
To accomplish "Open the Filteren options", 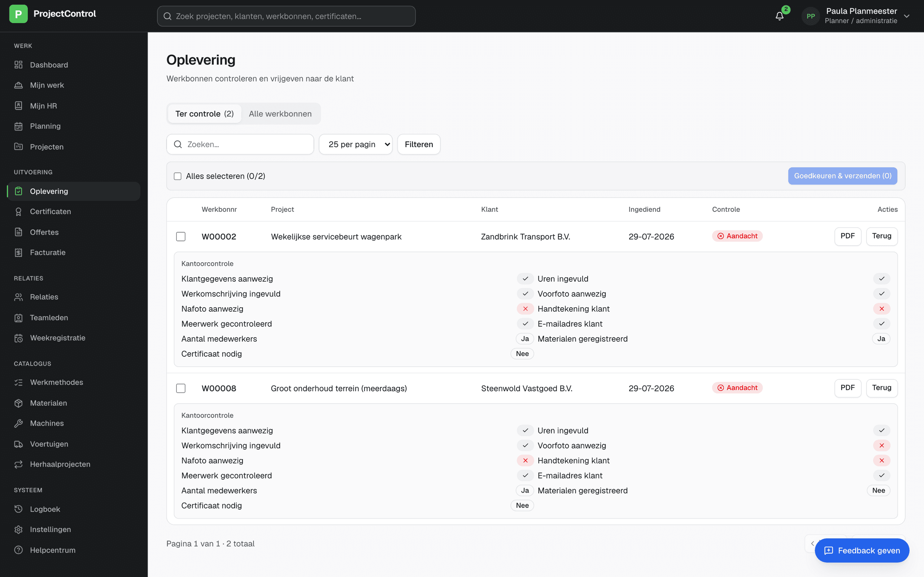I will [x=419, y=144].
